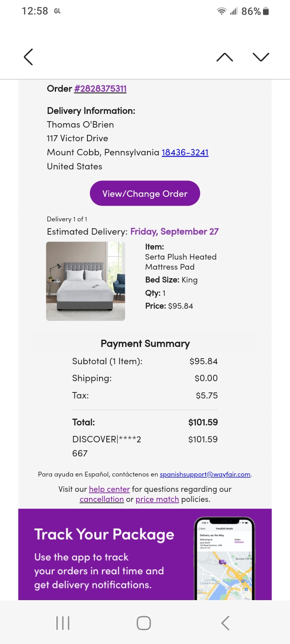Open recent apps from navigation bar
Viewport: 290px width, 644px height.
coord(63,623)
